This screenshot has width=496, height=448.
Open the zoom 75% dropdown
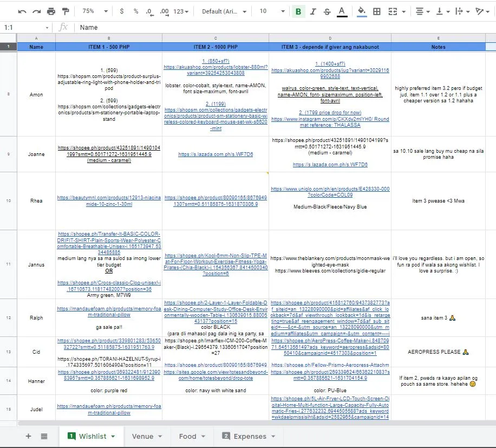click(x=95, y=11)
